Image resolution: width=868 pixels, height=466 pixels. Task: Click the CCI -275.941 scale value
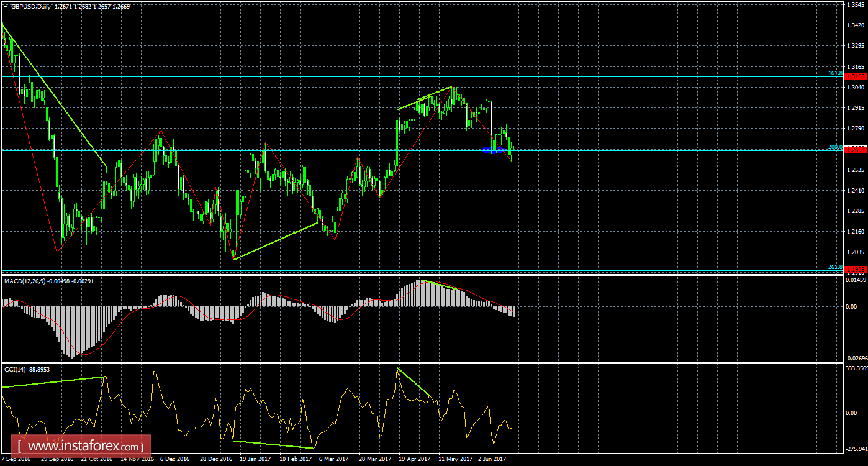tap(856, 448)
